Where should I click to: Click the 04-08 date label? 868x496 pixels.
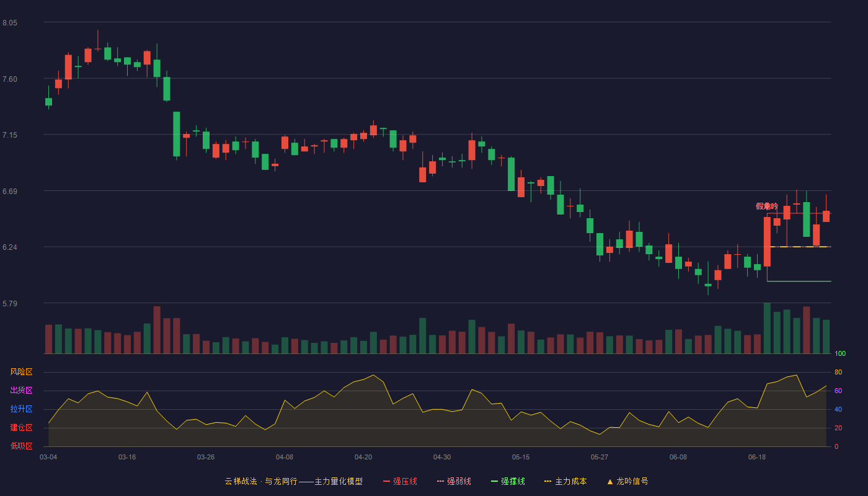[x=285, y=457]
